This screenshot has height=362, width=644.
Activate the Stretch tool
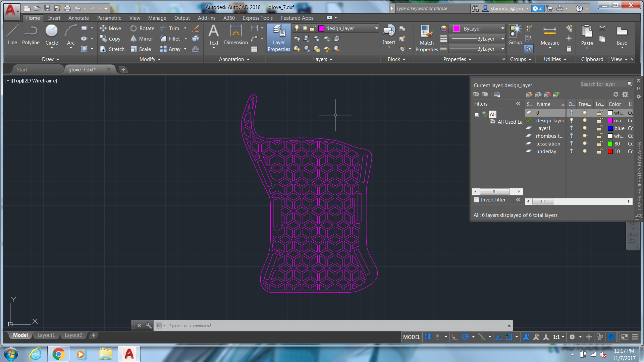click(x=112, y=49)
